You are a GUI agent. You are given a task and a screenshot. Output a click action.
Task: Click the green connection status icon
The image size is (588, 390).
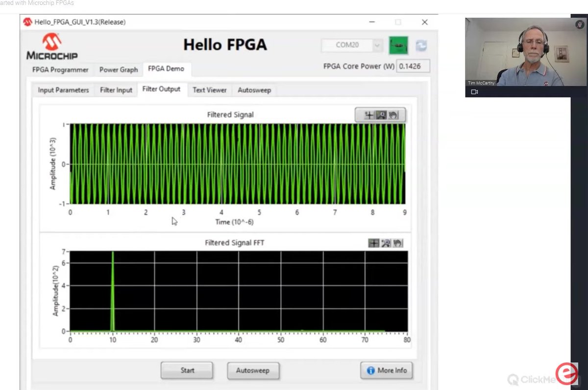click(x=398, y=46)
